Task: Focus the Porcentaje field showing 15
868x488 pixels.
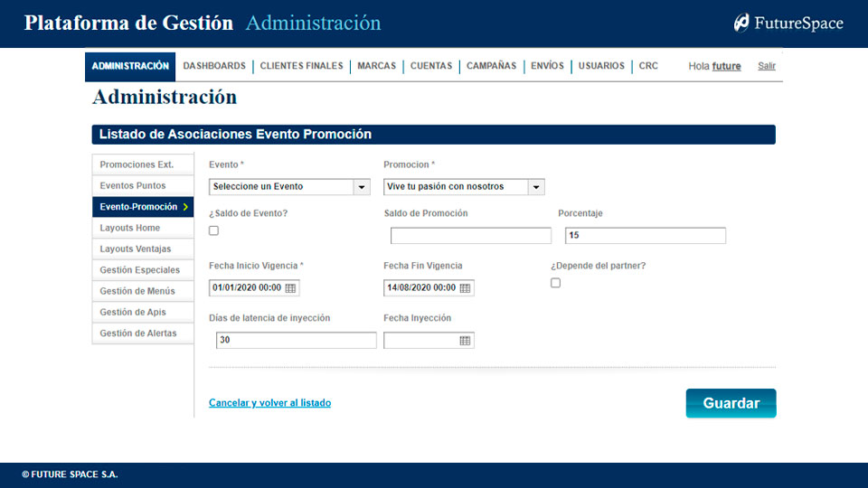Action: 645,236
